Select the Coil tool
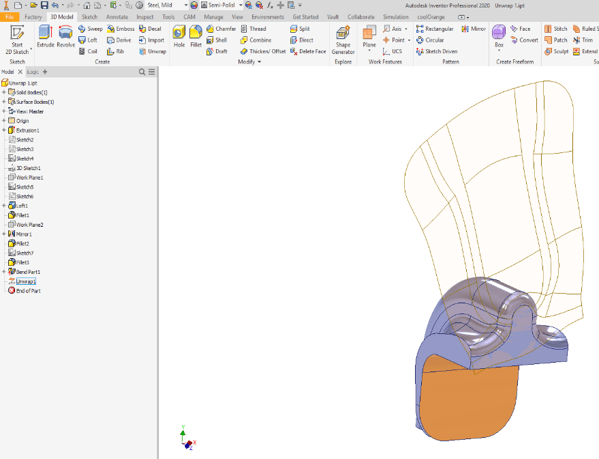The width and height of the screenshot is (599, 459). (88, 51)
